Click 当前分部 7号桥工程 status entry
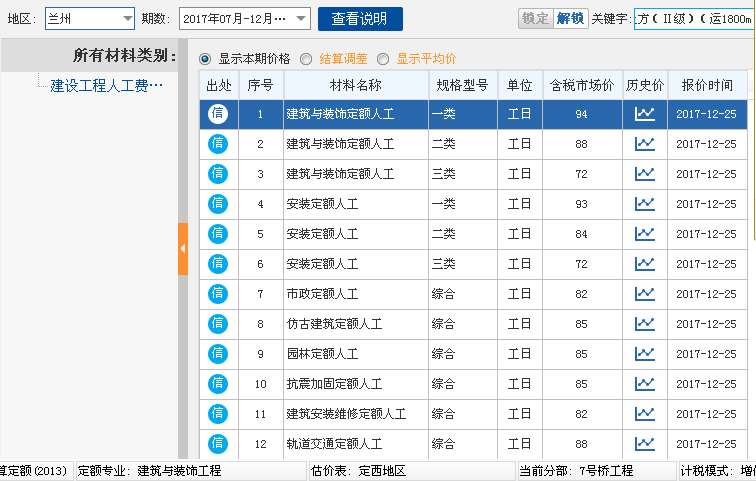 point(597,471)
